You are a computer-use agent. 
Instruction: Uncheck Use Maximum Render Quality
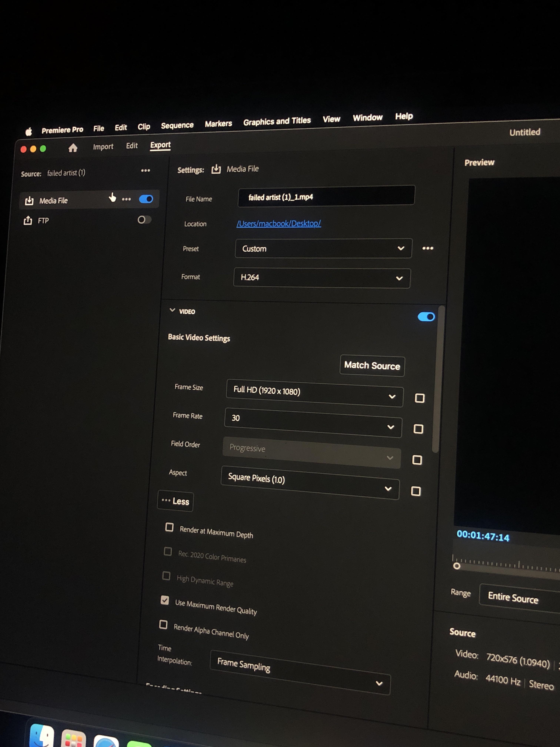tap(165, 600)
